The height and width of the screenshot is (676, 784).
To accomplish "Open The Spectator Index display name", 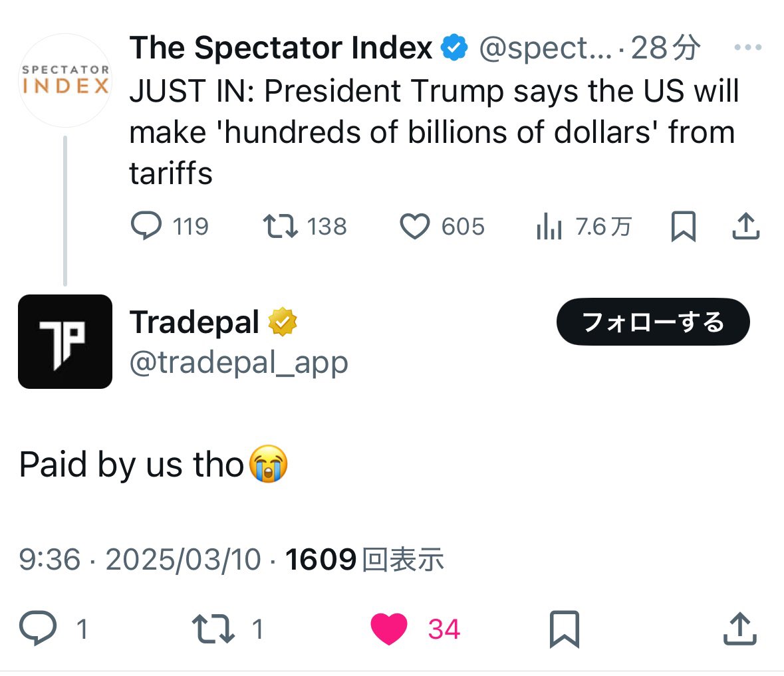I will pos(281,48).
